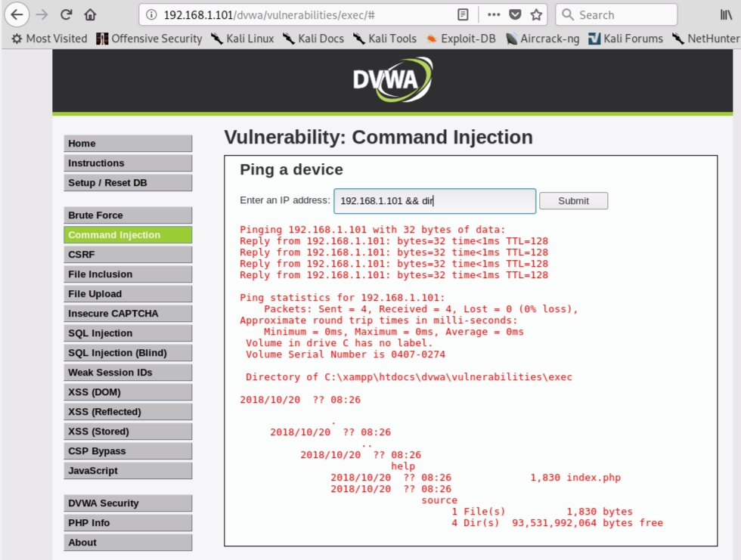Open CSP Bypass page

coord(128,451)
